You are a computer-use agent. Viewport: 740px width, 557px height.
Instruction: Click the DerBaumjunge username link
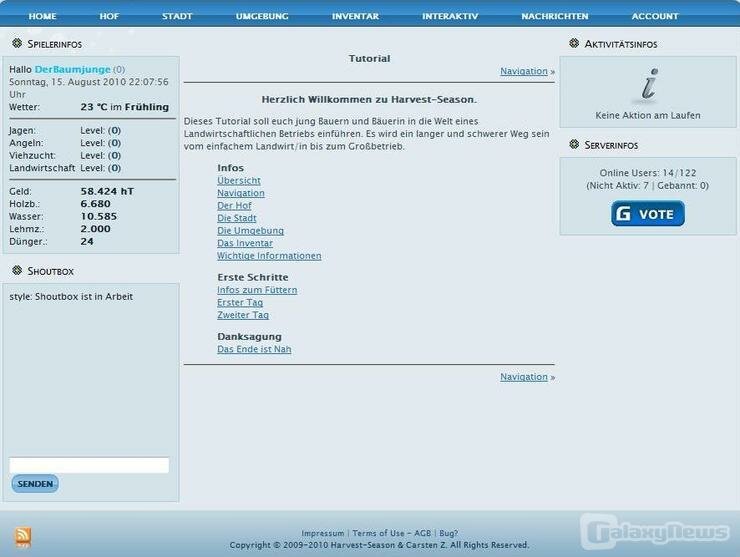(x=72, y=70)
